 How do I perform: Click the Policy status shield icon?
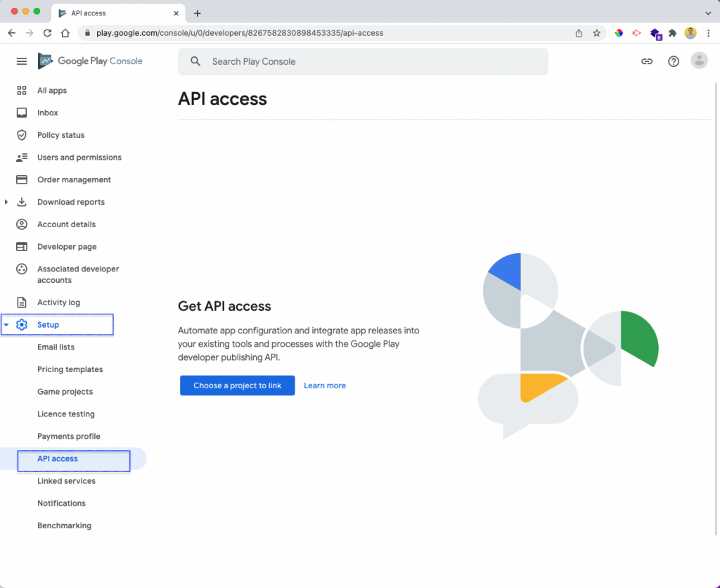click(22, 135)
